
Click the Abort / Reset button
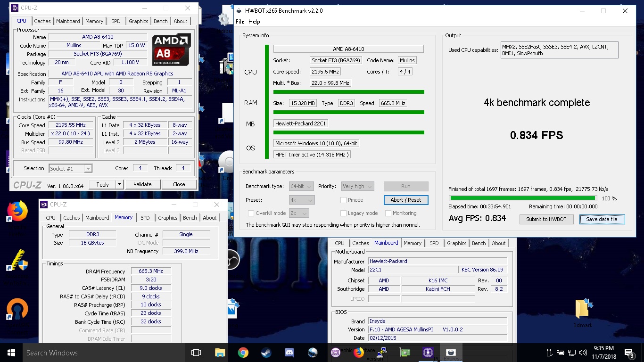point(406,200)
